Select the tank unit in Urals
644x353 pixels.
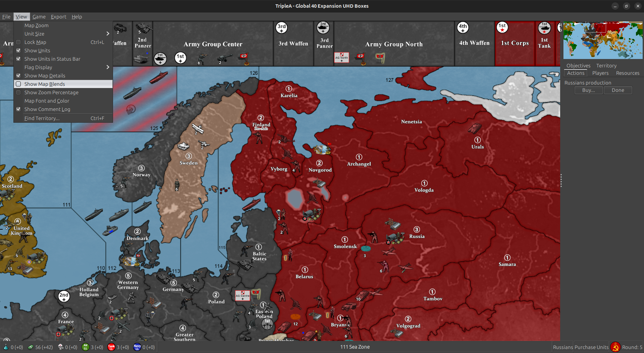click(475, 128)
